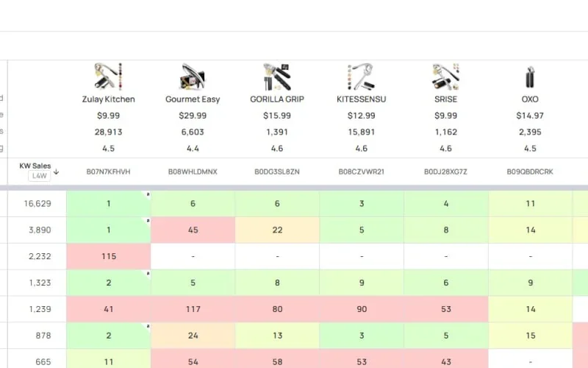Click the OXO brand name
The height and width of the screenshot is (368, 588).
[530, 99]
